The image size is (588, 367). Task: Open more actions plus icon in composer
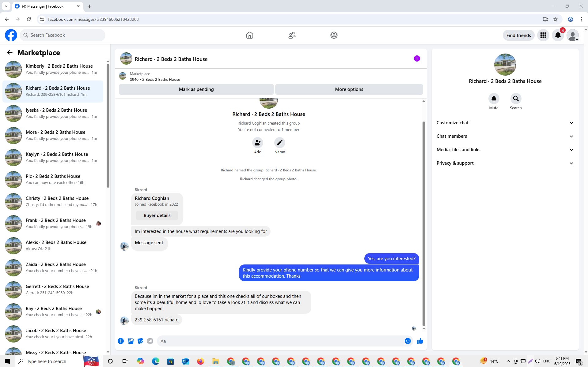click(x=121, y=341)
